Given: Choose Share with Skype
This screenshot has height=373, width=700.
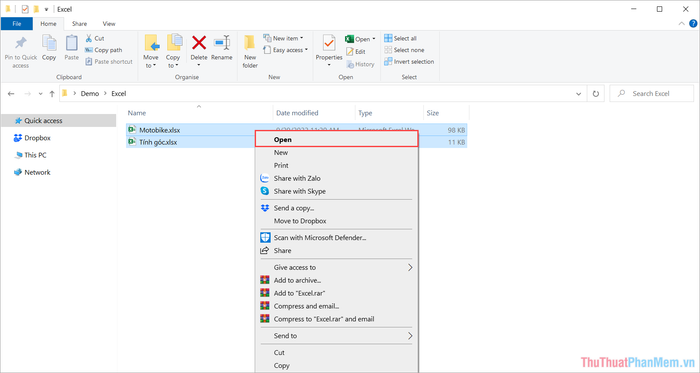Looking at the screenshot, I should pos(337,191).
